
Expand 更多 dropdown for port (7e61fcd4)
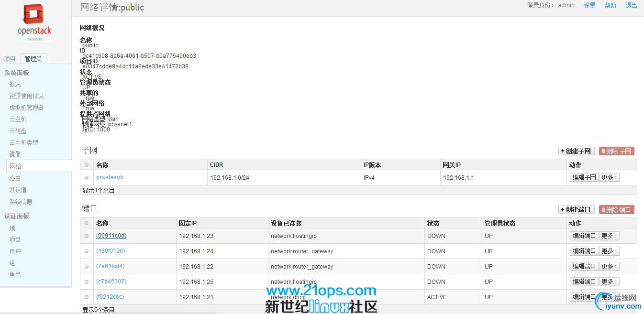609,266
